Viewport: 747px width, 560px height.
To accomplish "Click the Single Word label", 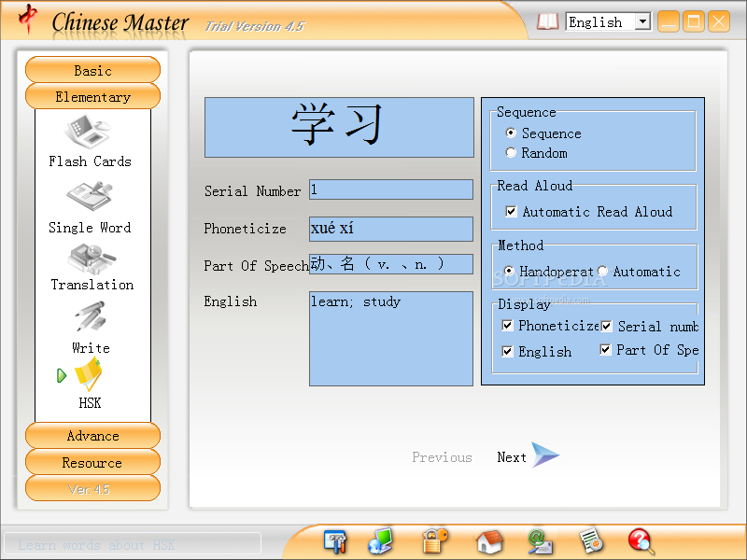I will coord(90,228).
